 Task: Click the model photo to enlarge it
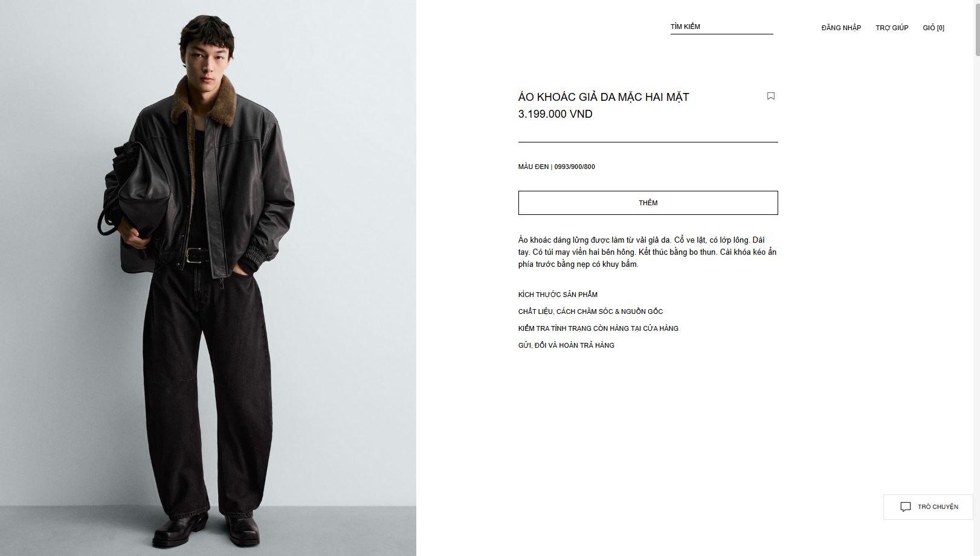(x=208, y=278)
